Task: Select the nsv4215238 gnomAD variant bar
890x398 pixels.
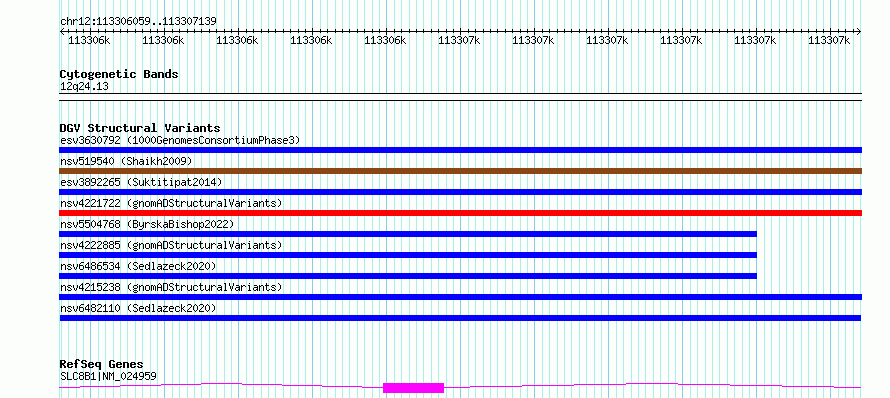Action: coord(460,297)
